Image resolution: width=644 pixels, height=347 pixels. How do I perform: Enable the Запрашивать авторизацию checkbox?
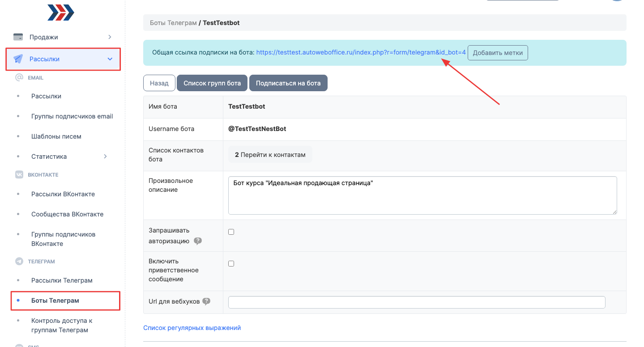(x=231, y=232)
